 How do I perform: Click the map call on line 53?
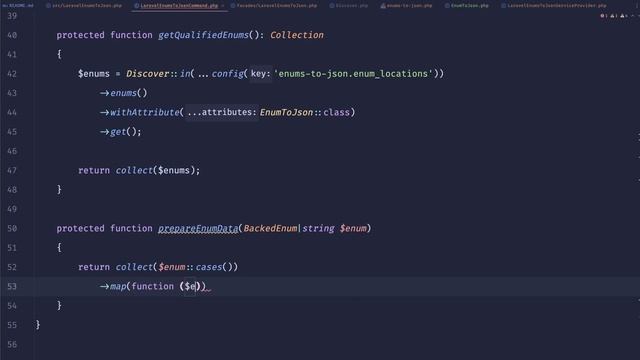point(118,287)
